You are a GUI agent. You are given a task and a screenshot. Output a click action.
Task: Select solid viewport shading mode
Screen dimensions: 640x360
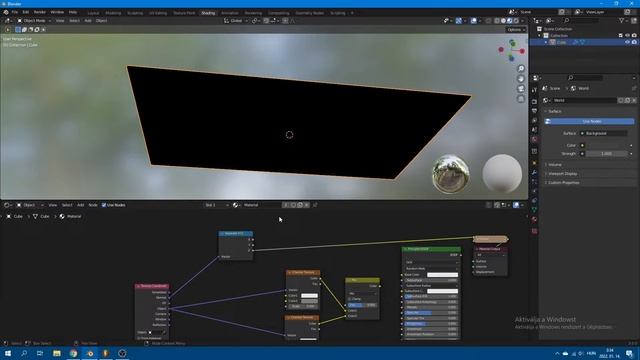coord(503,20)
